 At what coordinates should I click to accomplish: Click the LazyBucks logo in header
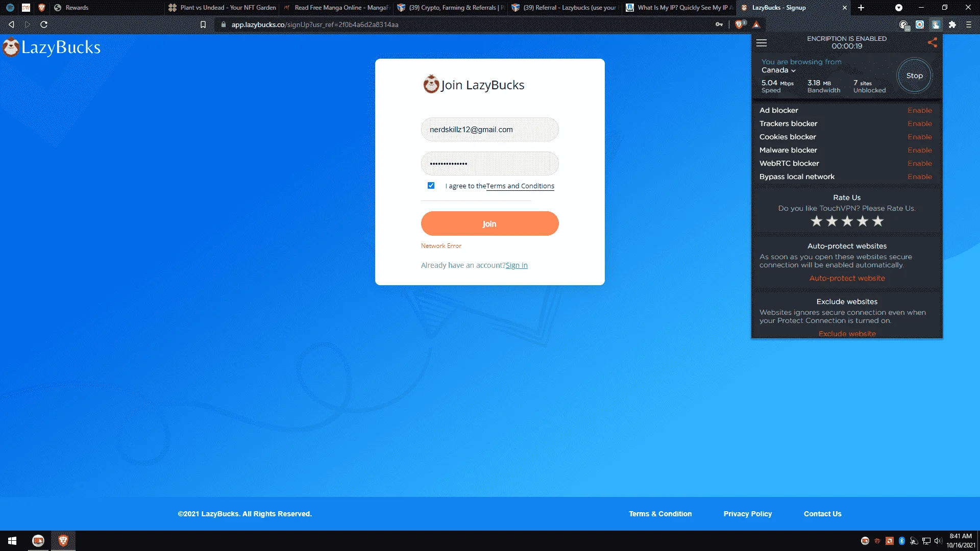click(52, 47)
